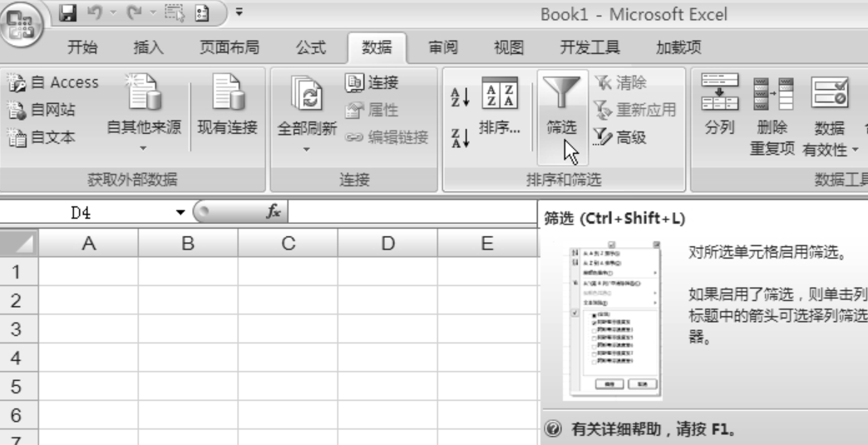Toggle the 筛选 filter button

pos(562,117)
